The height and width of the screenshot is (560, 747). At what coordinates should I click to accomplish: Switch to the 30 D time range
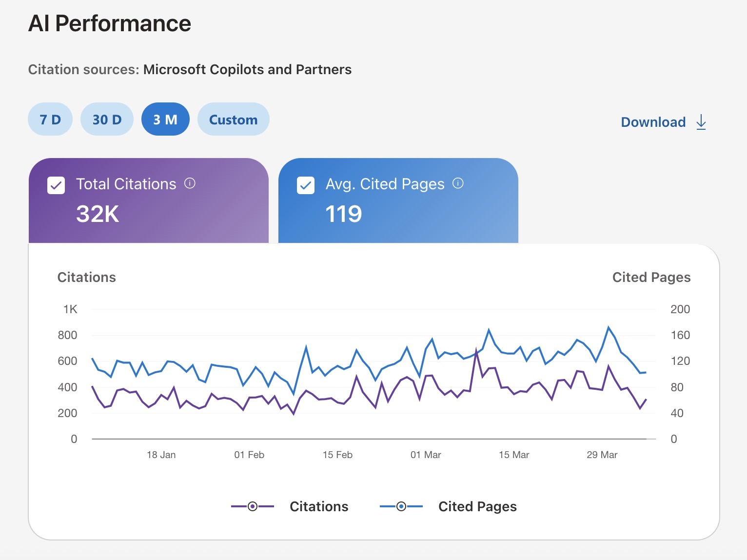107,119
